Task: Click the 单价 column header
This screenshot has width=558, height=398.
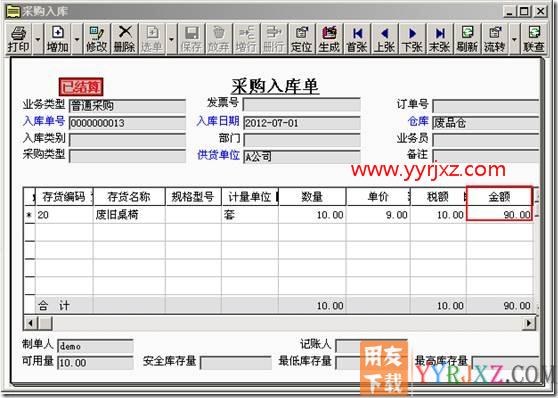Action: 378,197
